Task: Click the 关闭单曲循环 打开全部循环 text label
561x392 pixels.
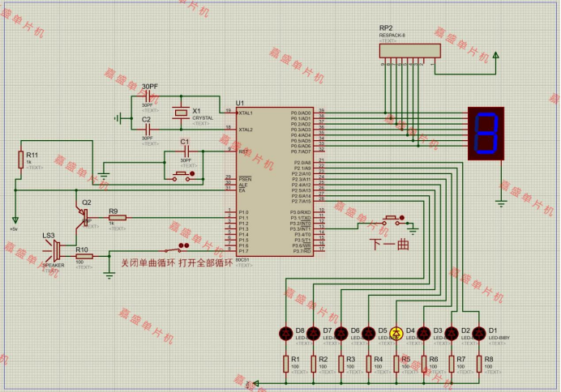Action: click(177, 263)
